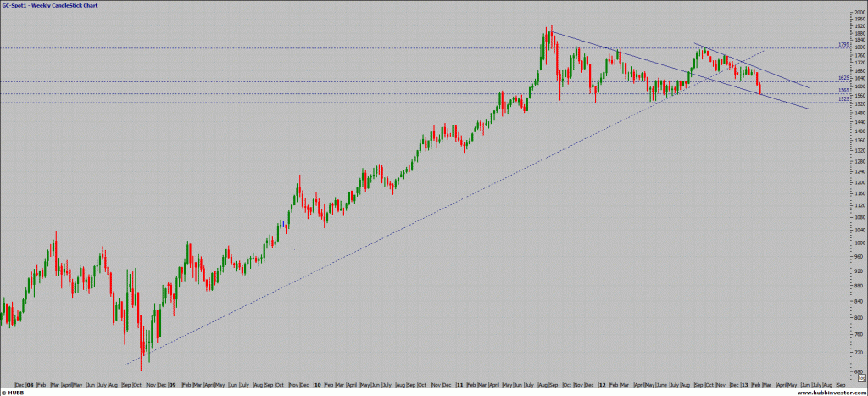Click the 1625 horizontal level label

pos(843,78)
